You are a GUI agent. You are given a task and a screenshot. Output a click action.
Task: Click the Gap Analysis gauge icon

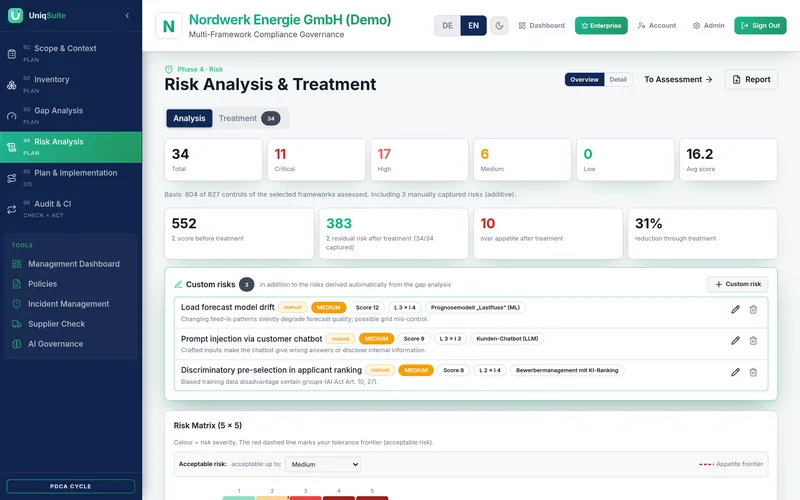coord(12,116)
